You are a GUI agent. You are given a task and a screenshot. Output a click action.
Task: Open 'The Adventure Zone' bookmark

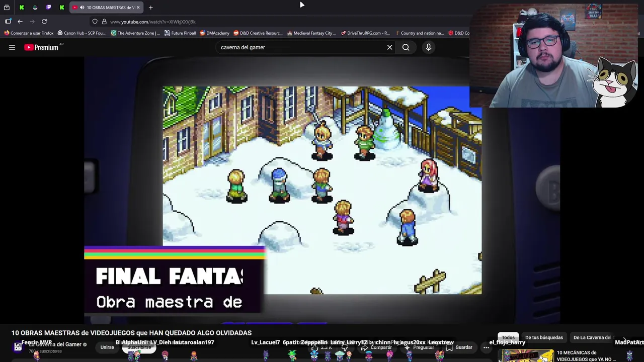pos(135,33)
